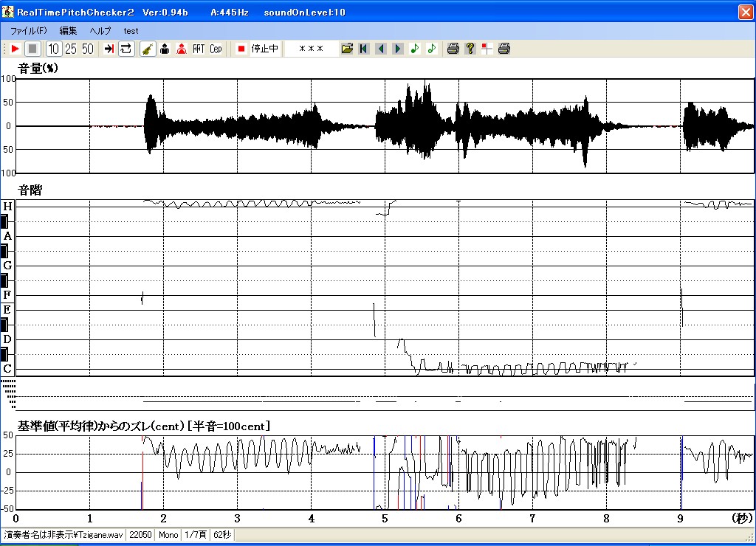This screenshot has width=756, height=546.
Task: Select the red person voice icon
Action: (182, 49)
